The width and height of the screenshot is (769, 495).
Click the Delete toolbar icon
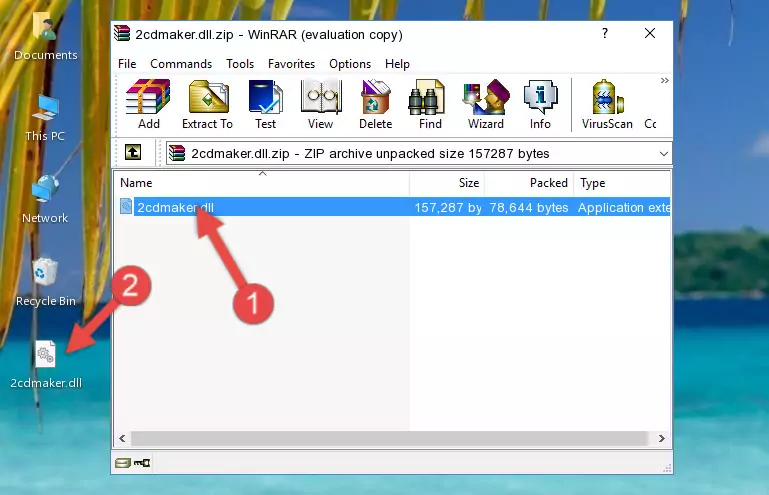click(x=376, y=104)
